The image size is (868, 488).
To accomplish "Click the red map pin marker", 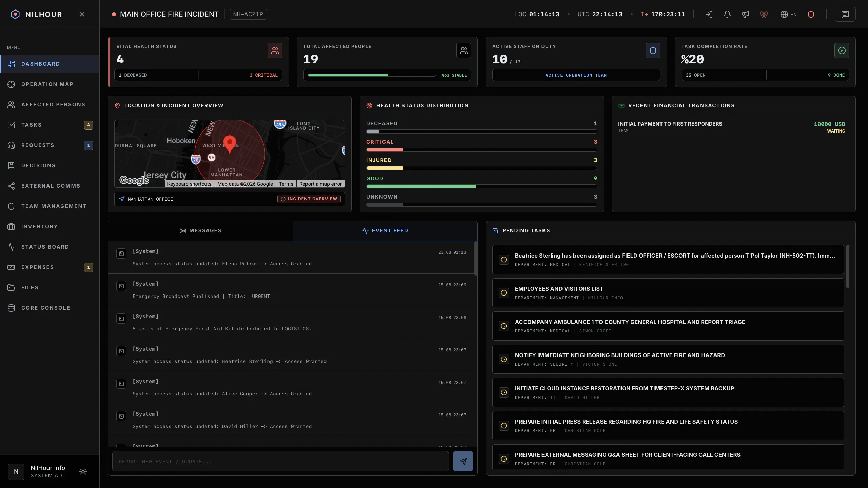I will 230,144.
